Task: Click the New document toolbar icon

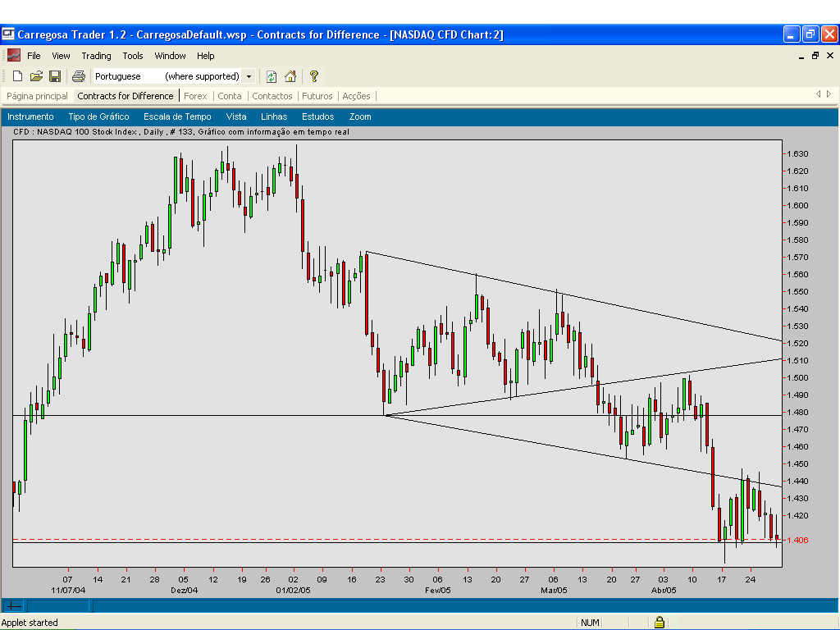Action: [x=17, y=76]
